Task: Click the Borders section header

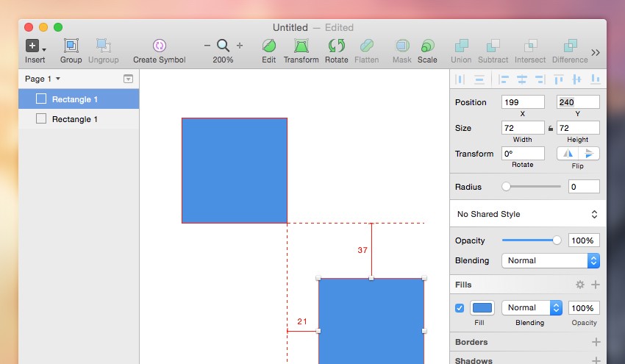Action: (x=471, y=342)
